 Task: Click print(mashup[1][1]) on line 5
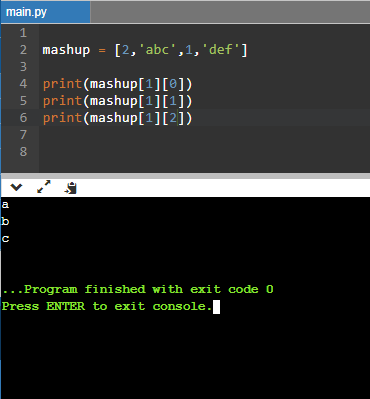coord(118,101)
